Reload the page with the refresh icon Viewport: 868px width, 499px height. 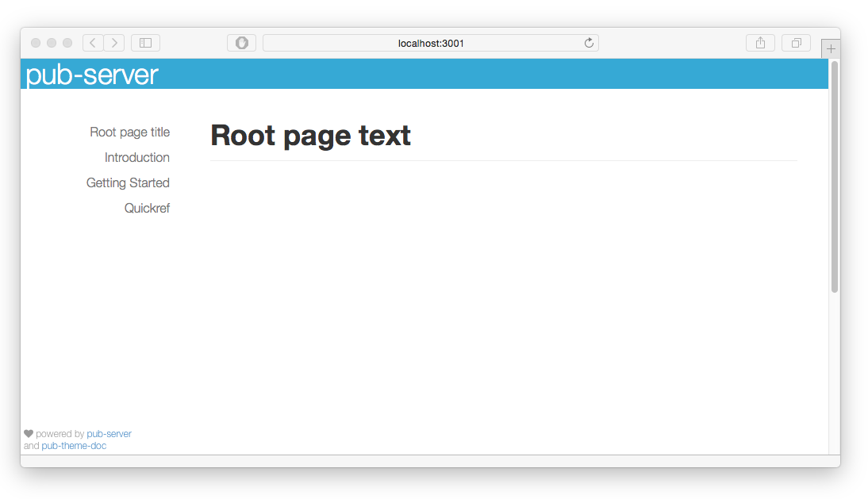[589, 43]
